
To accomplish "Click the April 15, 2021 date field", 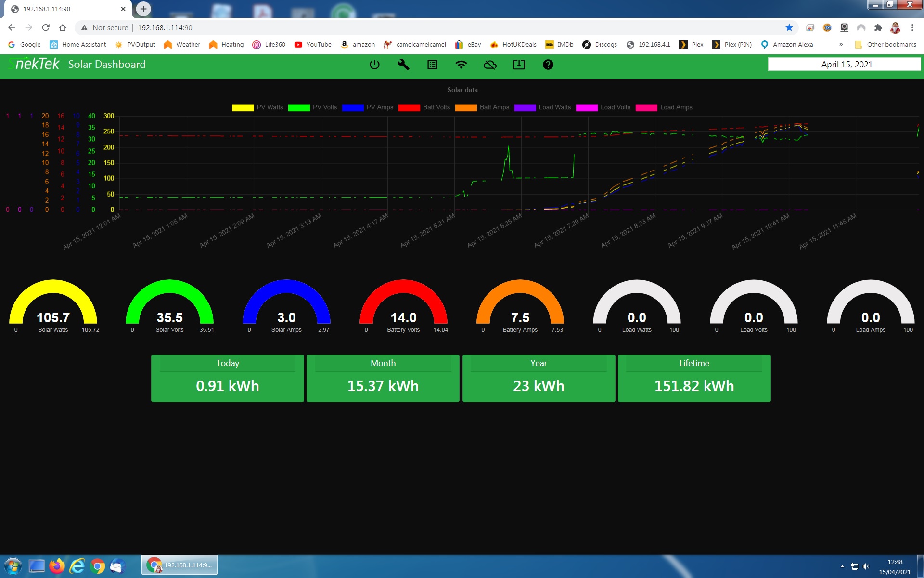I will (844, 65).
